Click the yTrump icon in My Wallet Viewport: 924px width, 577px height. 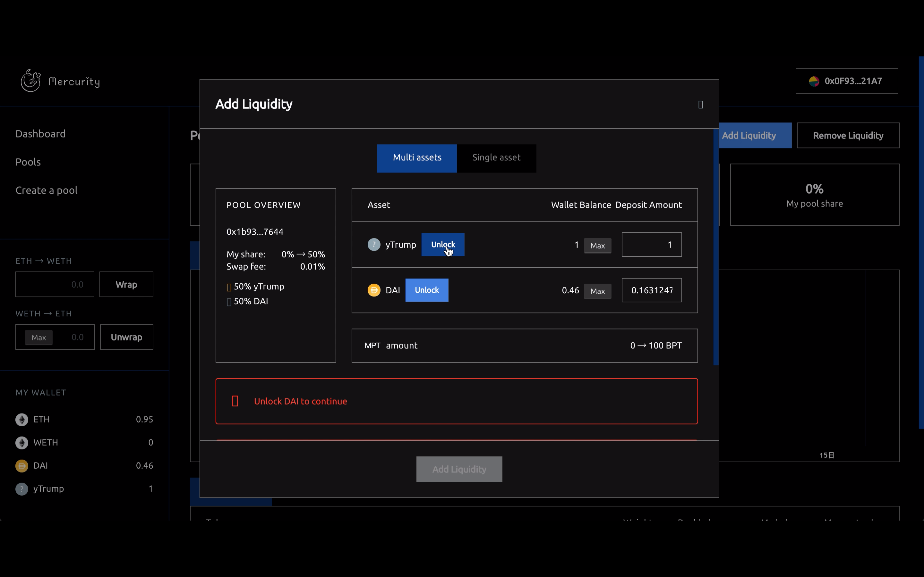click(22, 489)
